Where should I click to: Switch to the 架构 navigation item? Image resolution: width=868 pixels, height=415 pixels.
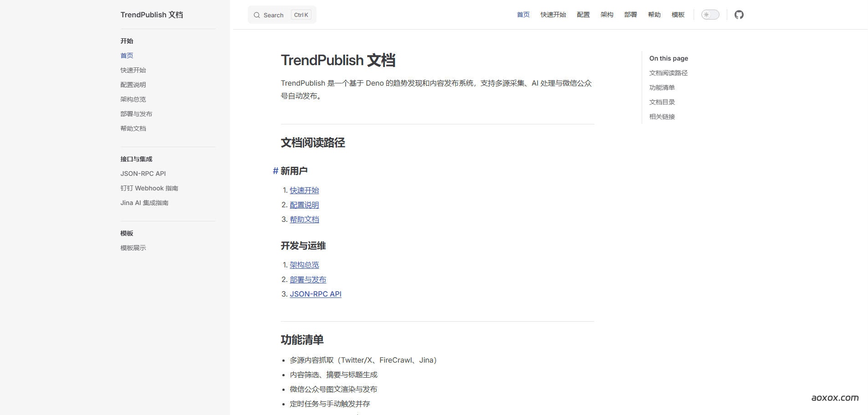point(607,15)
